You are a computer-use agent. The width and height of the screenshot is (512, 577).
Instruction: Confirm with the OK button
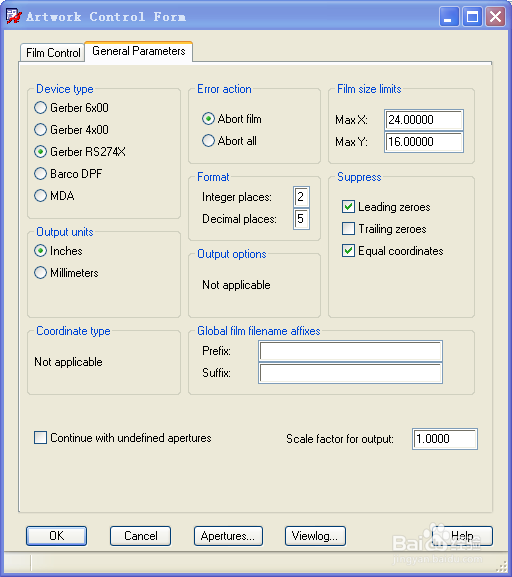pyautogui.click(x=56, y=536)
